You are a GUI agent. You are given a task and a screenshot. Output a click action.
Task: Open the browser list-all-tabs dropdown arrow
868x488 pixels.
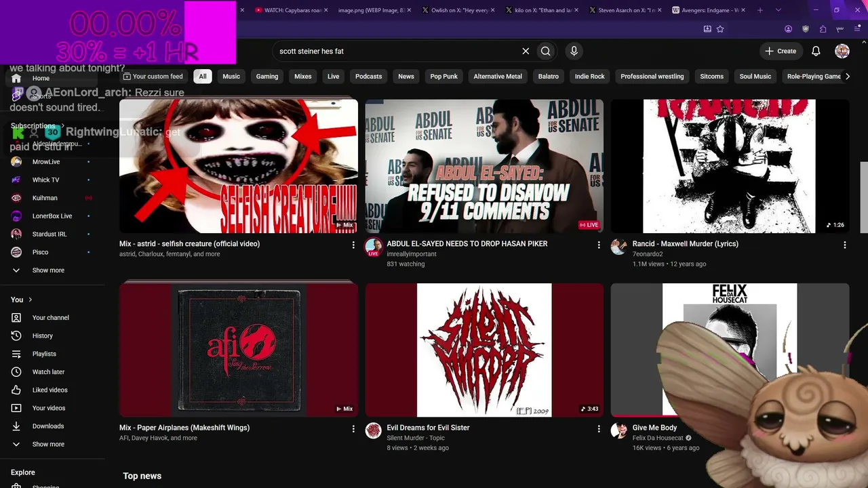point(778,10)
